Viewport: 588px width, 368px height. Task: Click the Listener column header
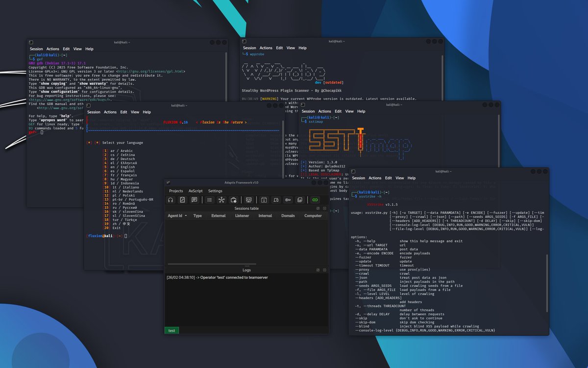pyautogui.click(x=242, y=216)
